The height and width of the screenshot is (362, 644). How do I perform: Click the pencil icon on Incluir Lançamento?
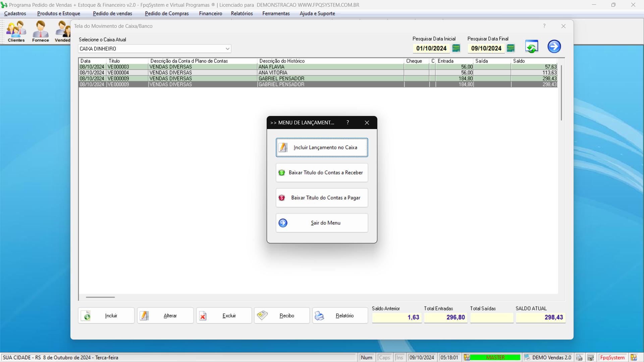pyautogui.click(x=283, y=147)
